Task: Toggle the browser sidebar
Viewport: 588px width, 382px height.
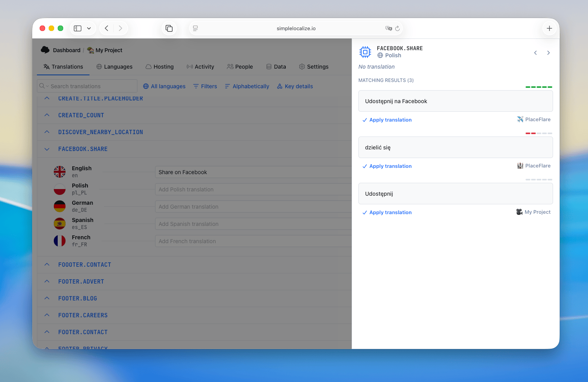Action: (x=78, y=28)
